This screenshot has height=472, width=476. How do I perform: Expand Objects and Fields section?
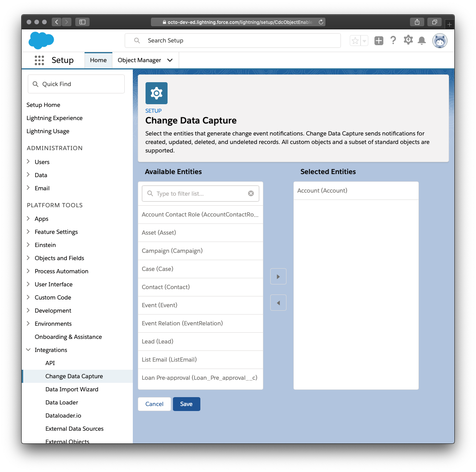click(28, 258)
